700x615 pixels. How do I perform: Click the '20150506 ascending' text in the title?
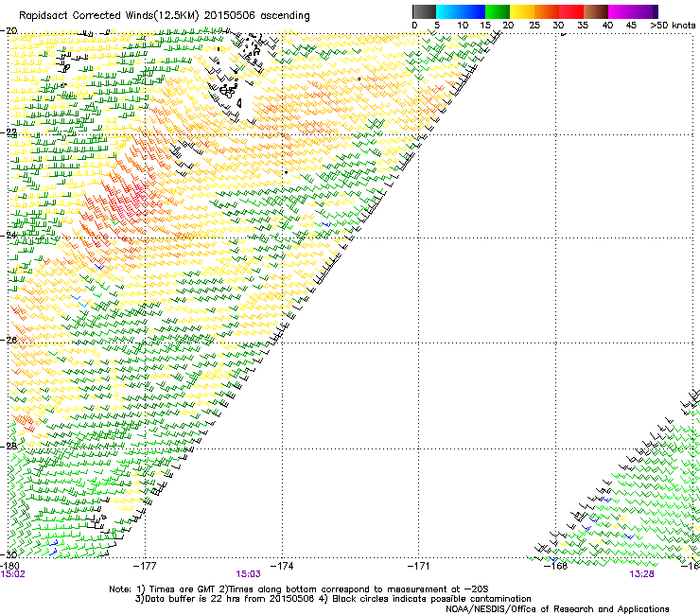click(x=256, y=16)
